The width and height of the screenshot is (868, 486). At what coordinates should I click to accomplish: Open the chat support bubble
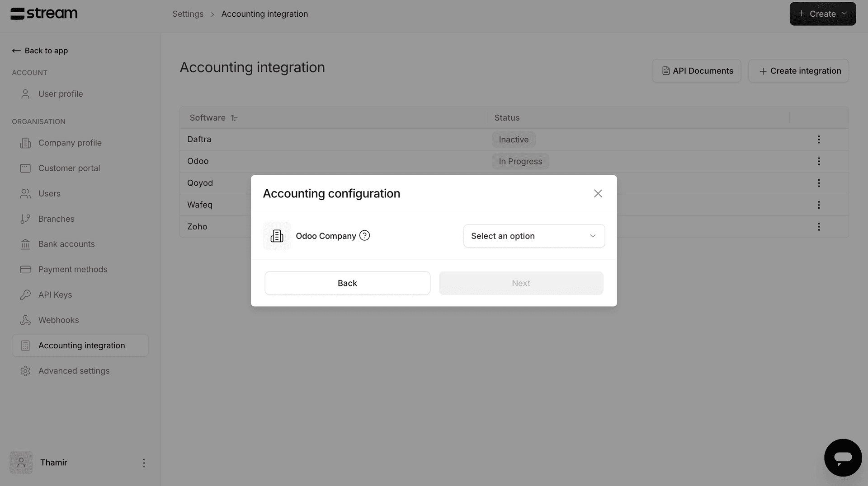(843, 458)
